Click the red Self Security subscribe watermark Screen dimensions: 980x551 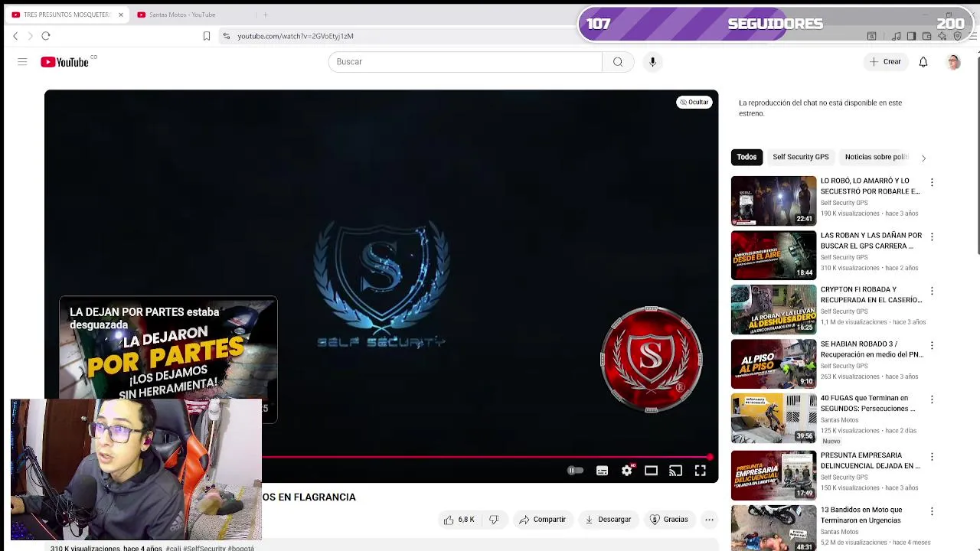(652, 359)
